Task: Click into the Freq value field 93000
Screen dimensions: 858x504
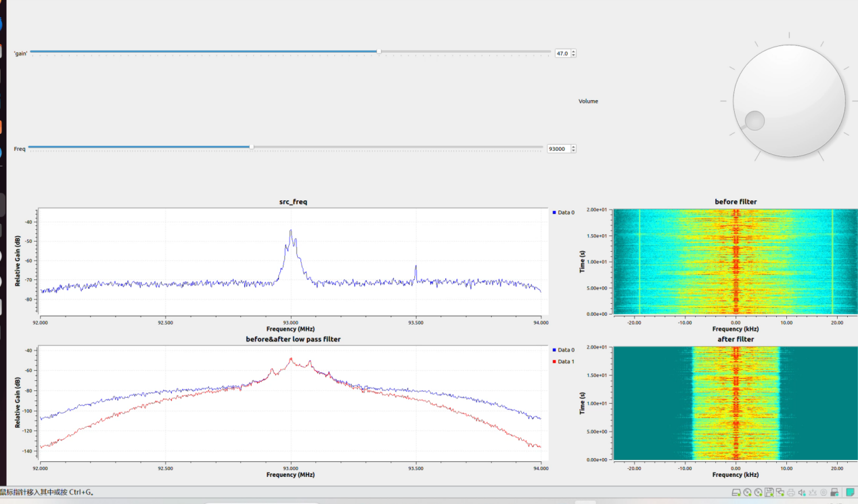Action: pyautogui.click(x=560, y=148)
